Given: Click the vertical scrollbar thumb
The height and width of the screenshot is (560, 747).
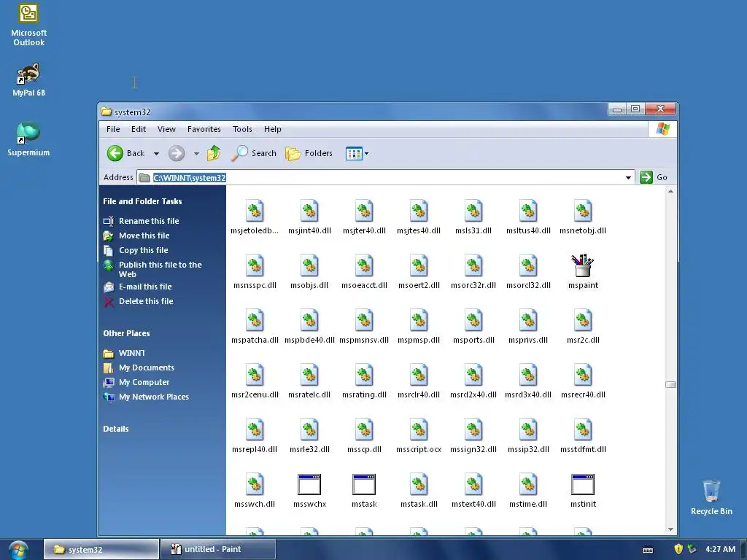Looking at the screenshot, I should (670, 385).
